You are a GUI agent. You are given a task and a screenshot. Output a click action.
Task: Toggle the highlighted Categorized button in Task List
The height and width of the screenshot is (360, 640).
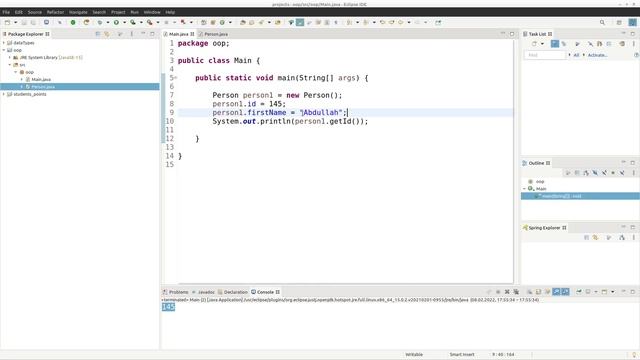[555, 44]
